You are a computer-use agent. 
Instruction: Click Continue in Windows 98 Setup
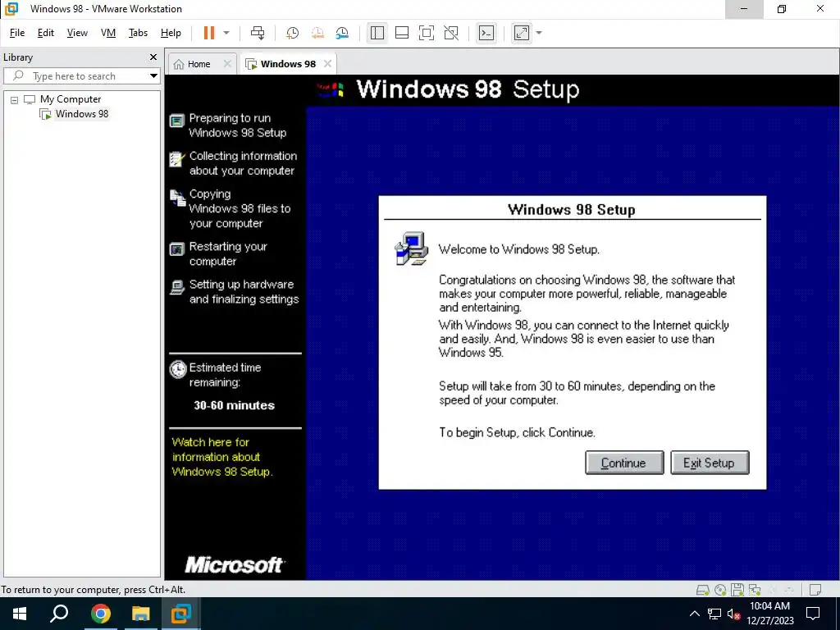point(624,463)
